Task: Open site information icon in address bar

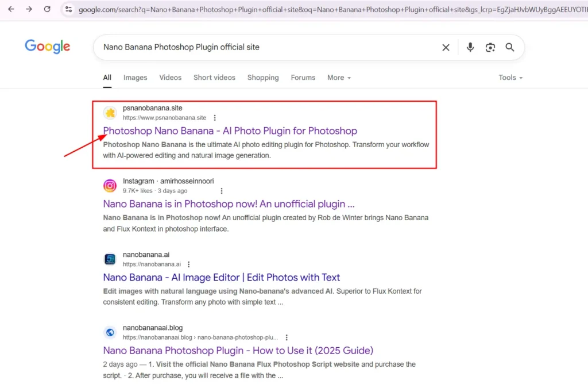Action: pyautogui.click(x=68, y=9)
